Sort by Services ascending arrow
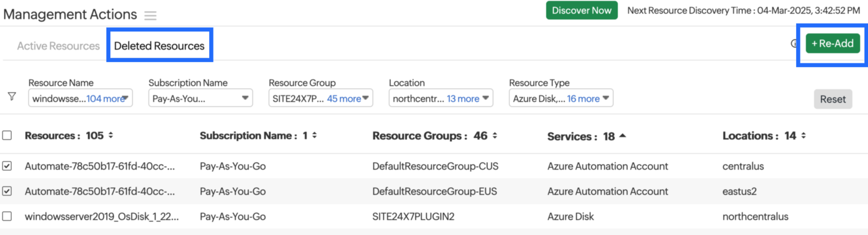Screen dimensions: 868x235 pyautogui.click(x=623, y=136)
